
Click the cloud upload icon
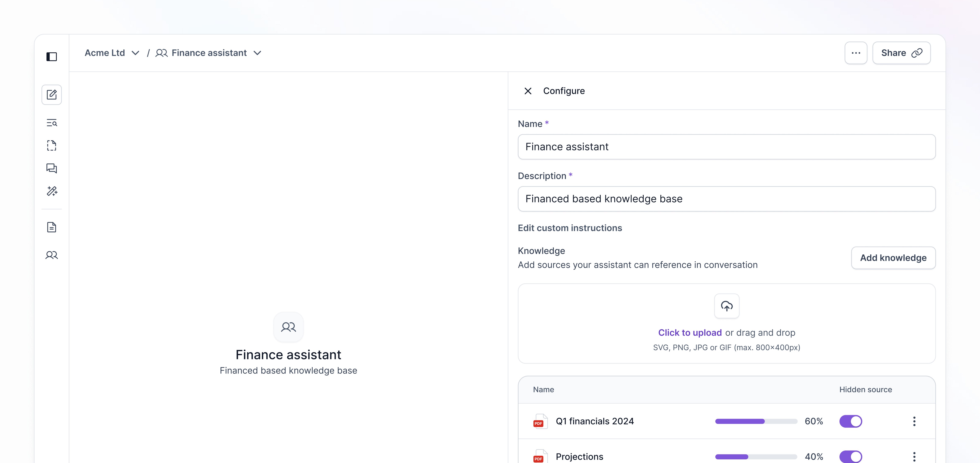click(x=727, y=306)
